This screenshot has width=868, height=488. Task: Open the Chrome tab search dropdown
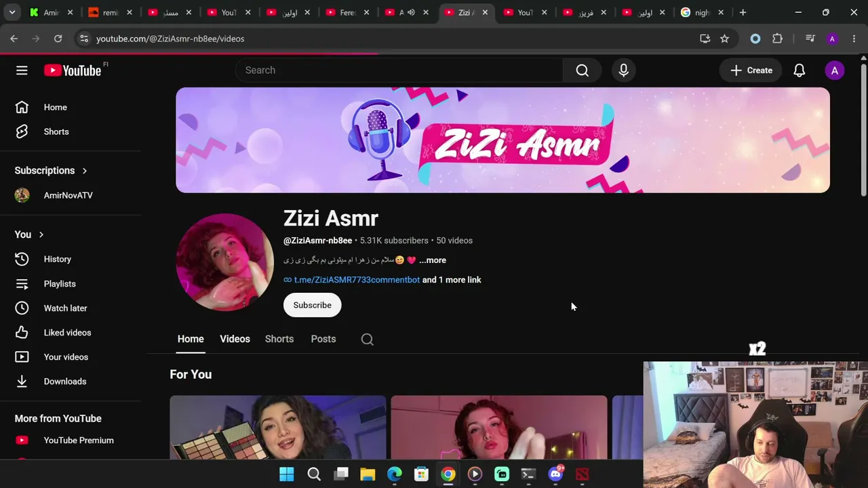point(12,12)
